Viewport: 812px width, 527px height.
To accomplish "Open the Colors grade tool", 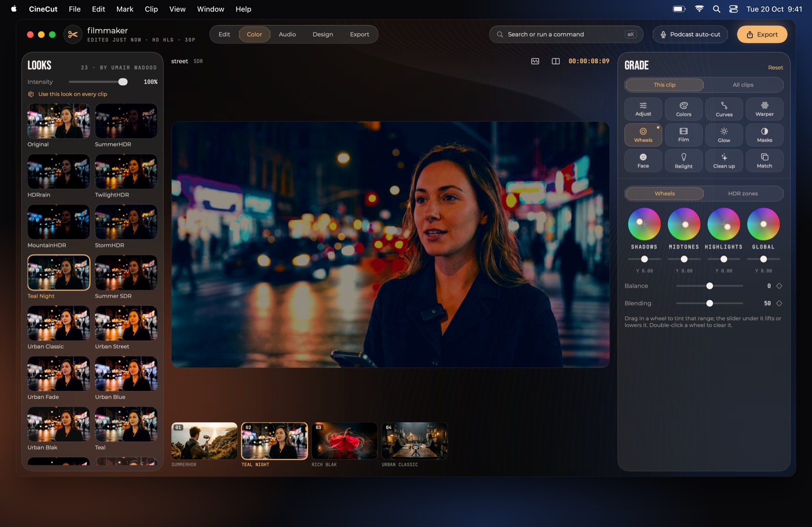I will [683, 109].
